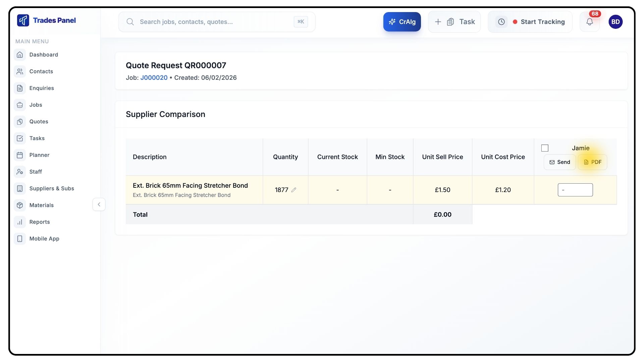This screenshot has height=362, width=644.
Task: Open Planner via the calendar icon
Action: 20,155
